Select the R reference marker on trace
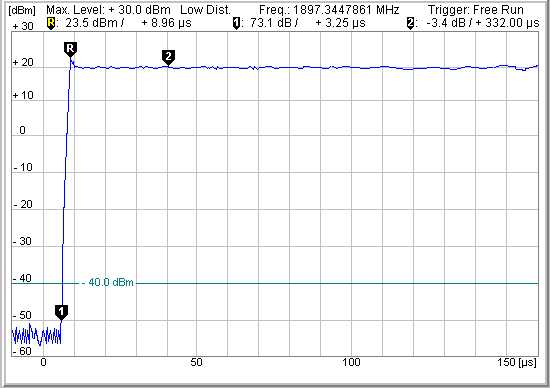Image resolution: width=550 pixels, height=388 pixels. (71, 49)
